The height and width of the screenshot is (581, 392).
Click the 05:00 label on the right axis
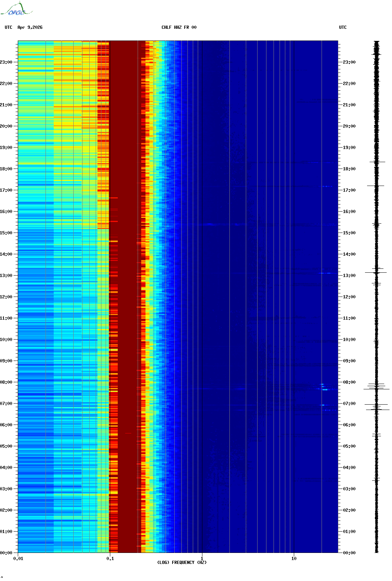349,446
